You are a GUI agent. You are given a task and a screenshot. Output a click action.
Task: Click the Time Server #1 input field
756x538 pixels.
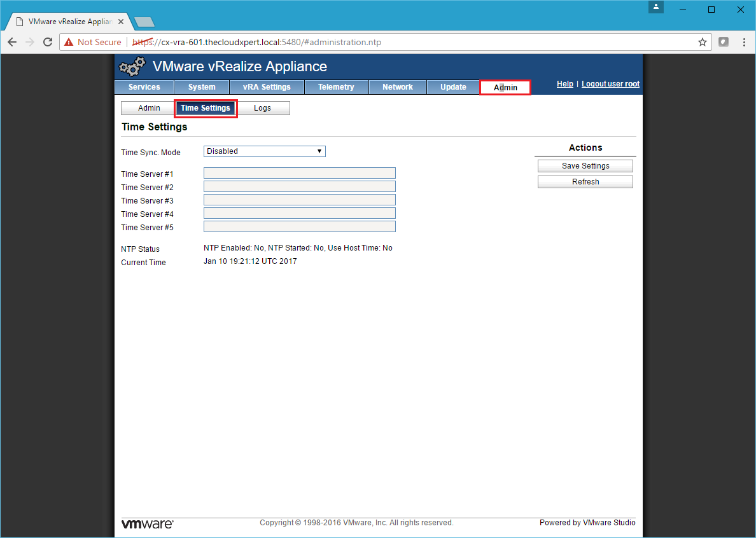coord(299,174)
